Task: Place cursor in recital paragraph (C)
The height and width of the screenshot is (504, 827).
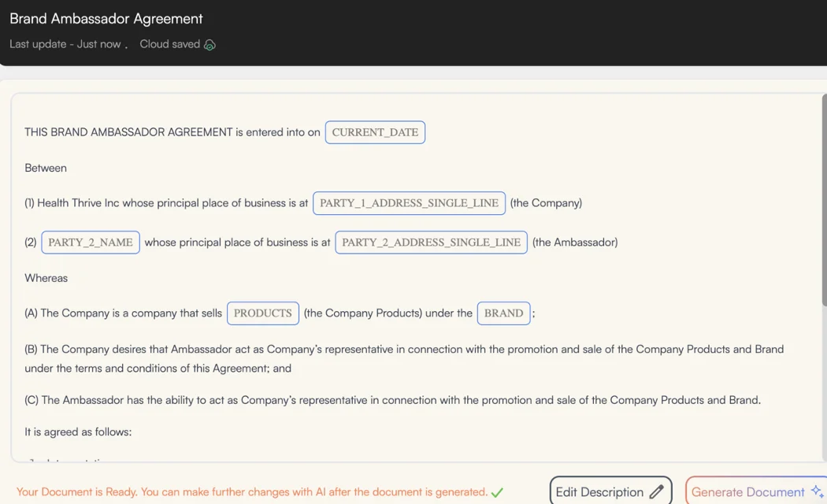Action: tap(392, 400)
